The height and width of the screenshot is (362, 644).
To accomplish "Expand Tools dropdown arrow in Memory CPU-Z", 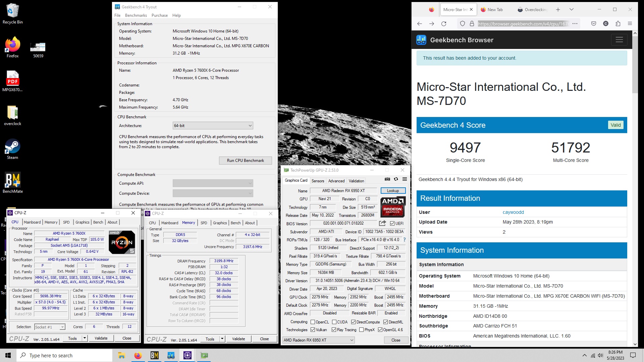I will point(222,339).
